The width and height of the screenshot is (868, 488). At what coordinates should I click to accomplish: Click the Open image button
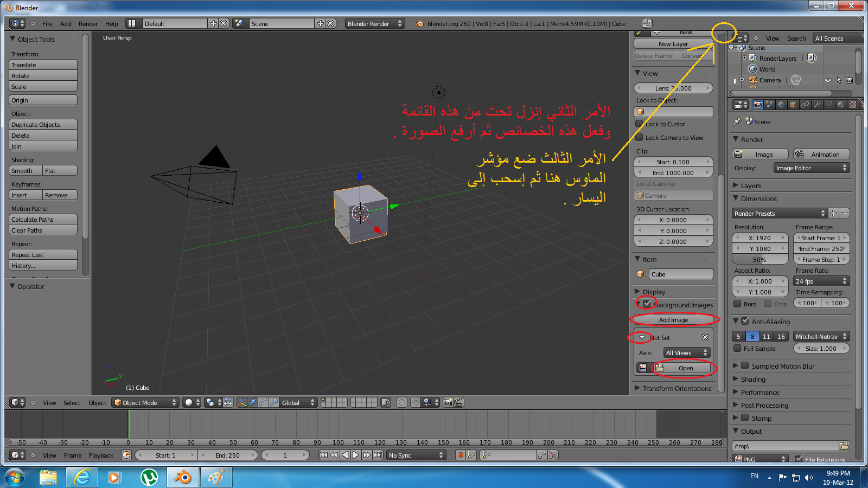(683, 368)
